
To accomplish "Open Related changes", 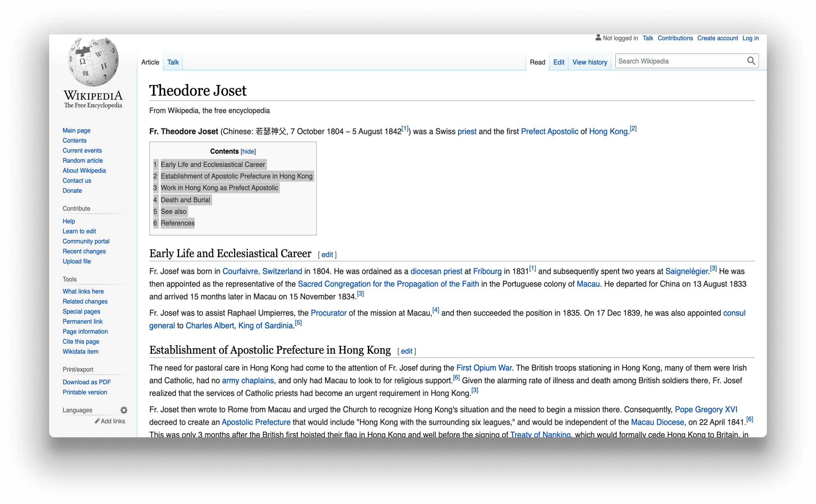I will tap(85, 301).
